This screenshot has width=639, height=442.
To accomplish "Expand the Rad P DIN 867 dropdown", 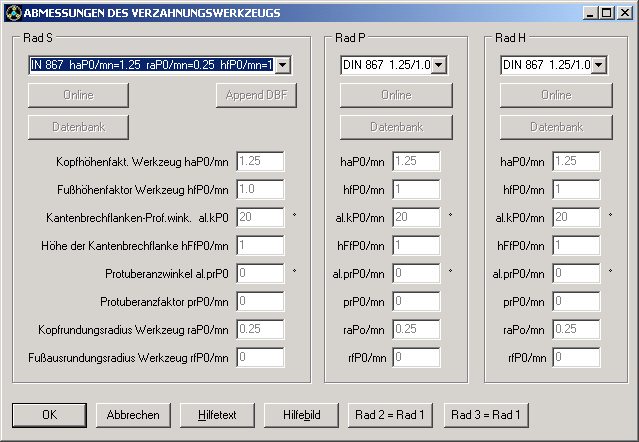I will [438, 65].
